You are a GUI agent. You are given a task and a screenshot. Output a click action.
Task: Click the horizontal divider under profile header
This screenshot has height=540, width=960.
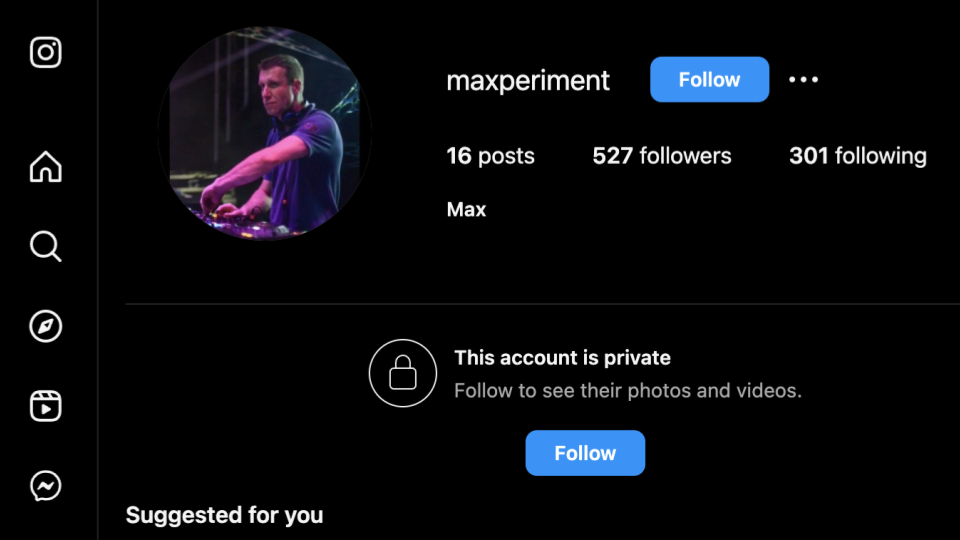click(x=542, y=304)
